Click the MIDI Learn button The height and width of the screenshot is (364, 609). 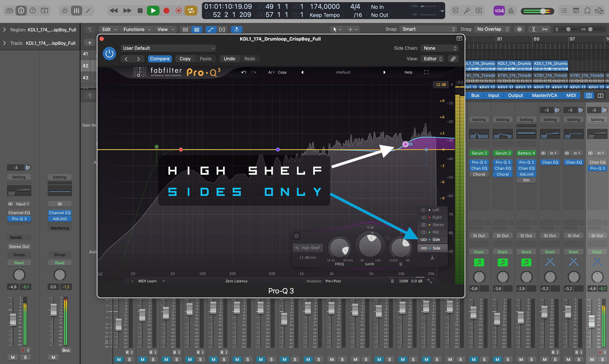point(148,281)
